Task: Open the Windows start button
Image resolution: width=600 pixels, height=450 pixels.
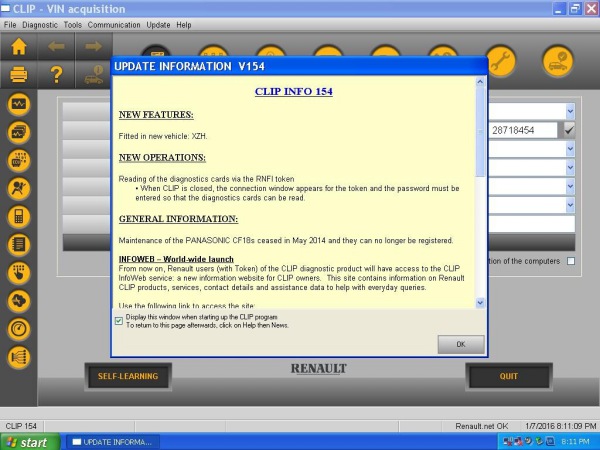Action: [30, 442]
